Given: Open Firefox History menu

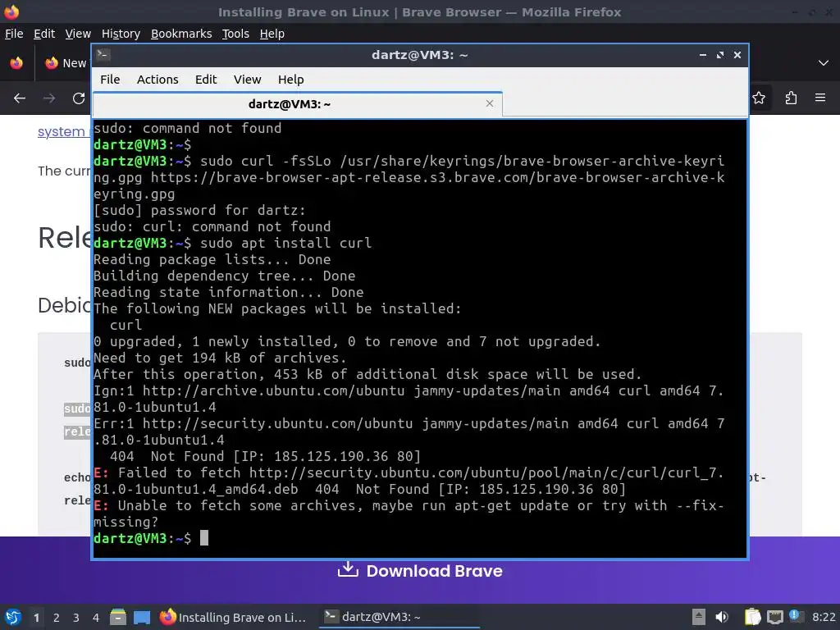Looking at the screenshot, I should coord(121,34).
